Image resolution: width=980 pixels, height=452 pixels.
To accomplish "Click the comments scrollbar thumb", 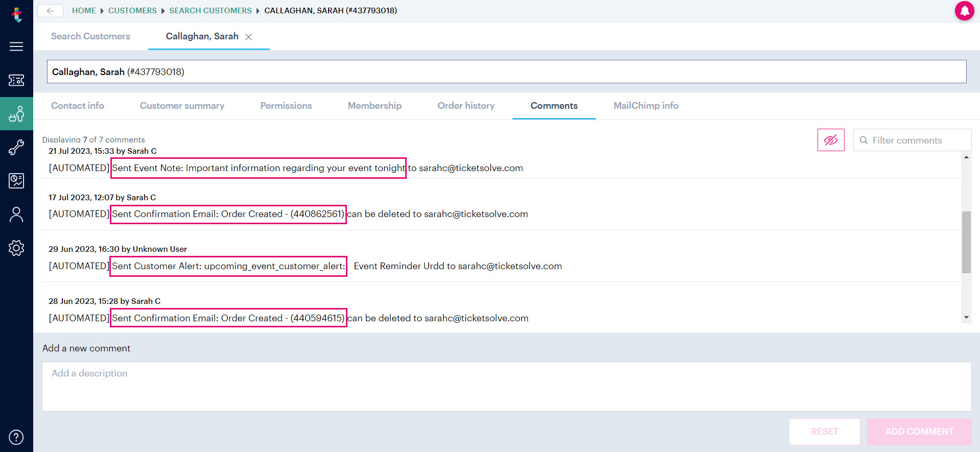I will tap(966, 242).
